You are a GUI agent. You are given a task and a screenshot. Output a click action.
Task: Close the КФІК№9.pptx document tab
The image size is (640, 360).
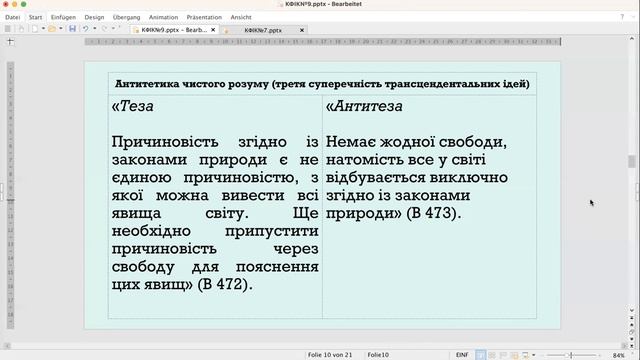(x=213, y=30)
